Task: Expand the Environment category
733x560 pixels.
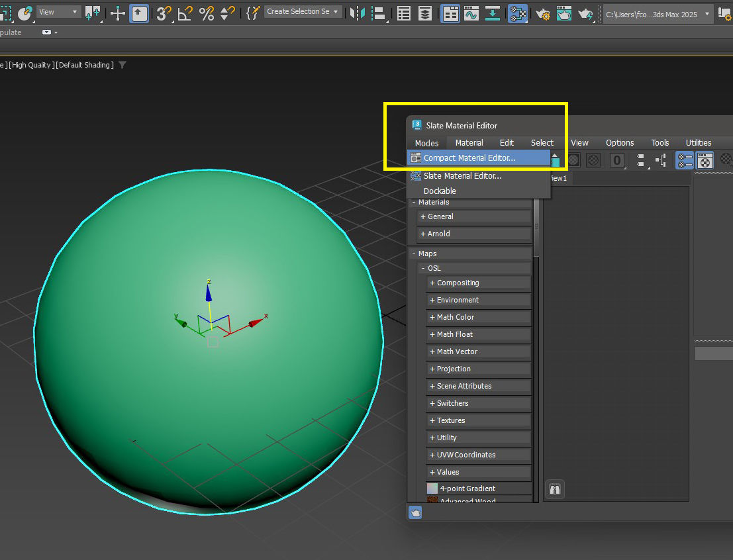Action: click(479, 300)
